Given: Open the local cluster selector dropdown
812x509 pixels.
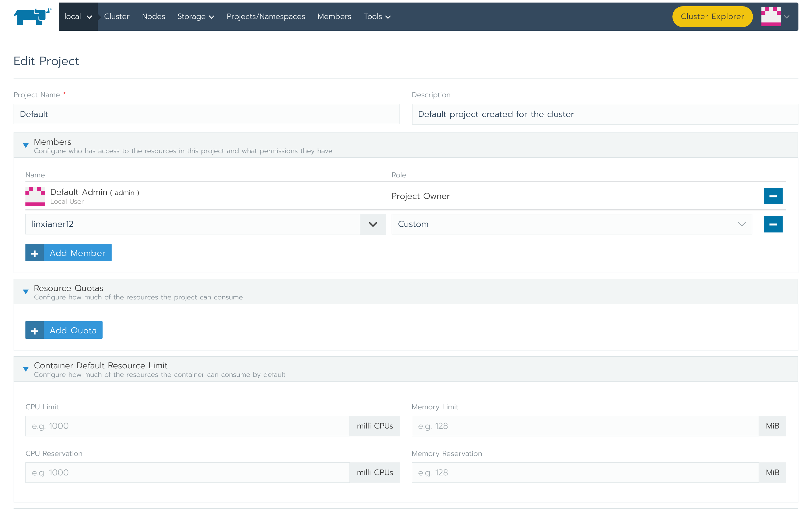Looking at the screenshot, I should pyautogui.click(x=78, y=16).
